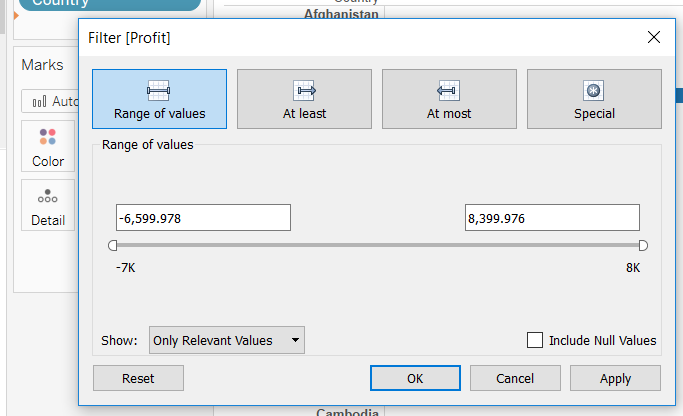Click the minimum value field -6,599.978

tap(203, 218)
